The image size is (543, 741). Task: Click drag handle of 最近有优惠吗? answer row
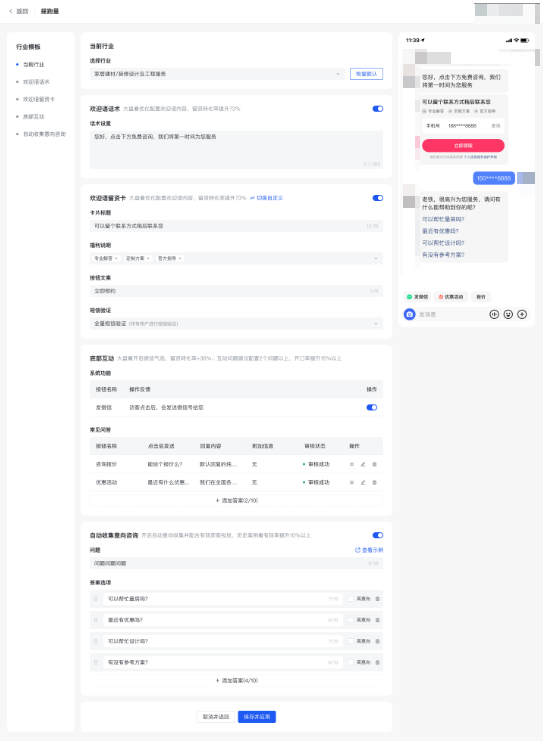coord(95,620)
